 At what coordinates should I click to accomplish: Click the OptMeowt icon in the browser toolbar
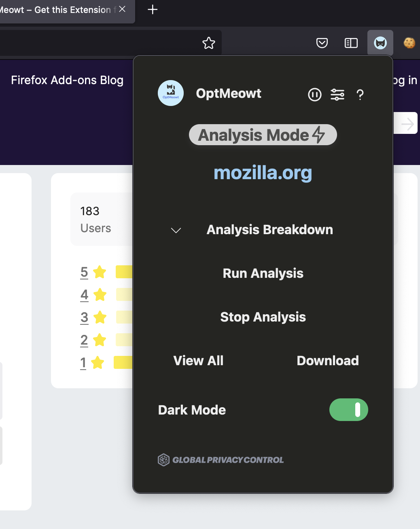(x=380, y=42)
